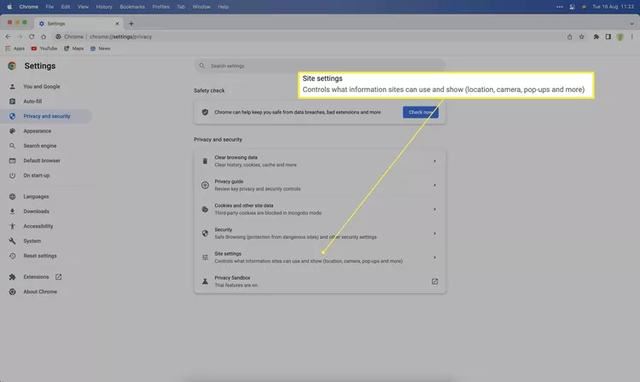This screenshot has width=640, height=382.
Task: Expand Clear browsing data row arrow
Action: (x=435, y=161)
